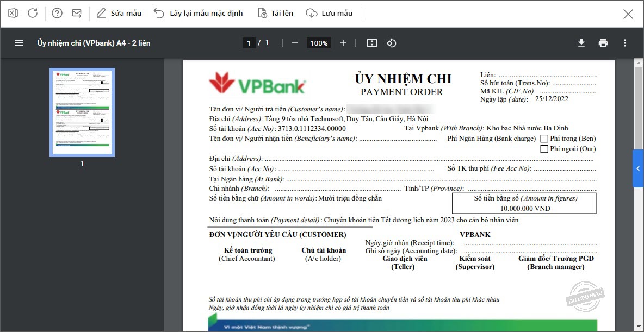Open the PDF viewer more actions menu
644x332 pixels.
coord(625,43)
